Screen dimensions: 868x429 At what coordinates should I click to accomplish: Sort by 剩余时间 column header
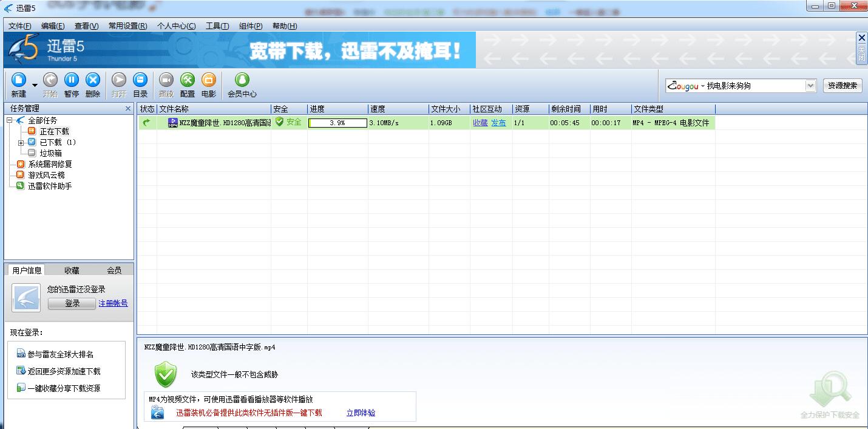pos(569,109)
